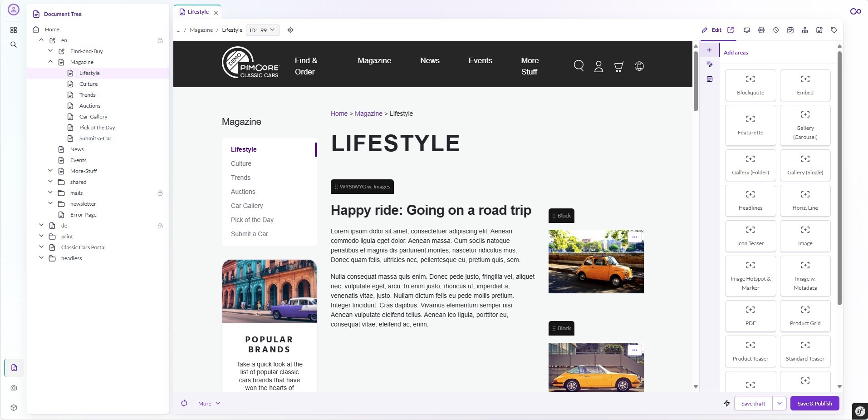
Task: Switch to the Edit tab
Action: [712, 30]
